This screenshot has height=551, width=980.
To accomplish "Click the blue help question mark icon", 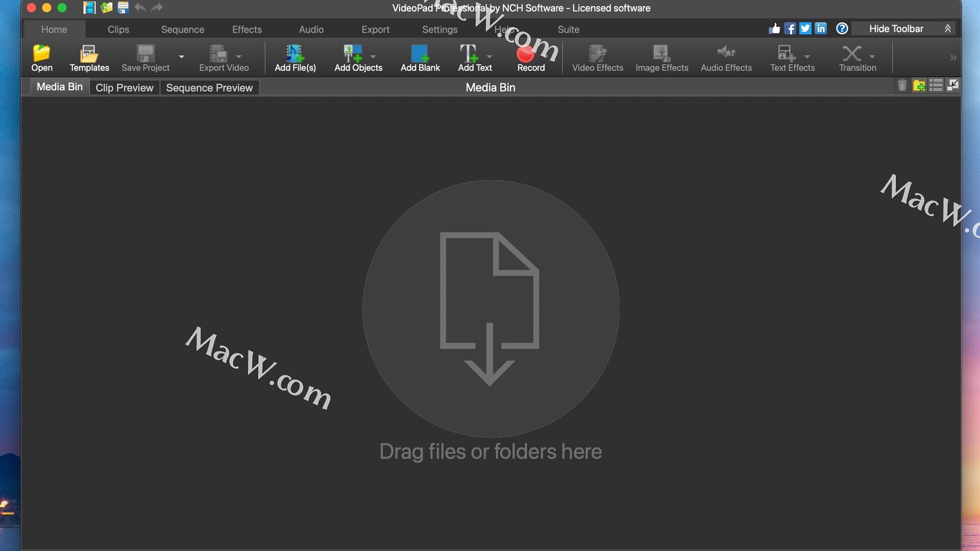I will point(842,29).
